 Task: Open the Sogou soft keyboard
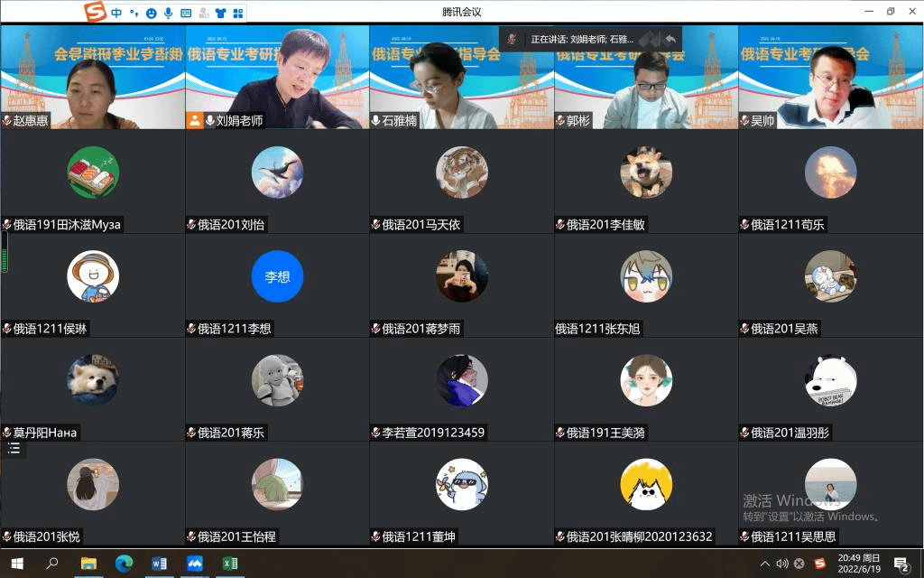coord(186,14)
